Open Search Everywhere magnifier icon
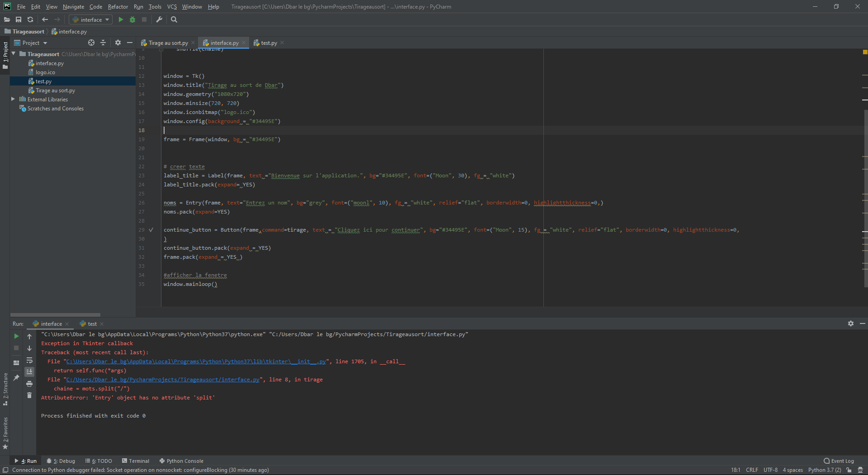This screenshot has width=868, height=475. coord(174,19)
